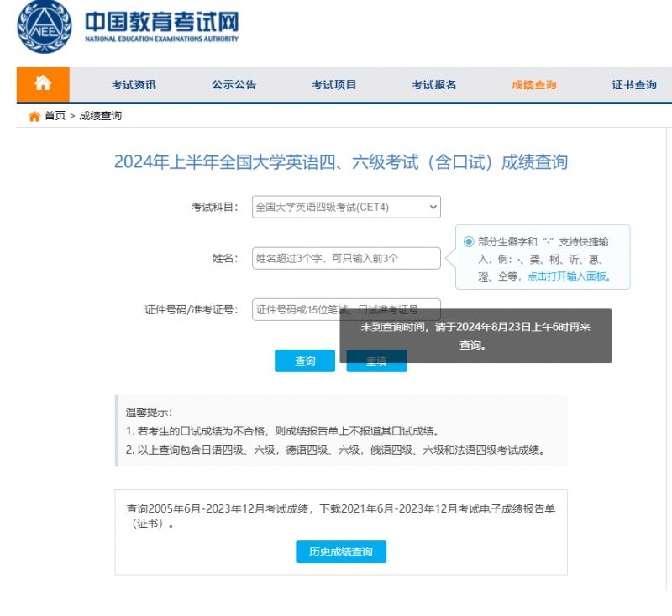Click the 证件号码/准考证号 field label
The height and width of the screenshot is (616, 672).
coord(192,309)
